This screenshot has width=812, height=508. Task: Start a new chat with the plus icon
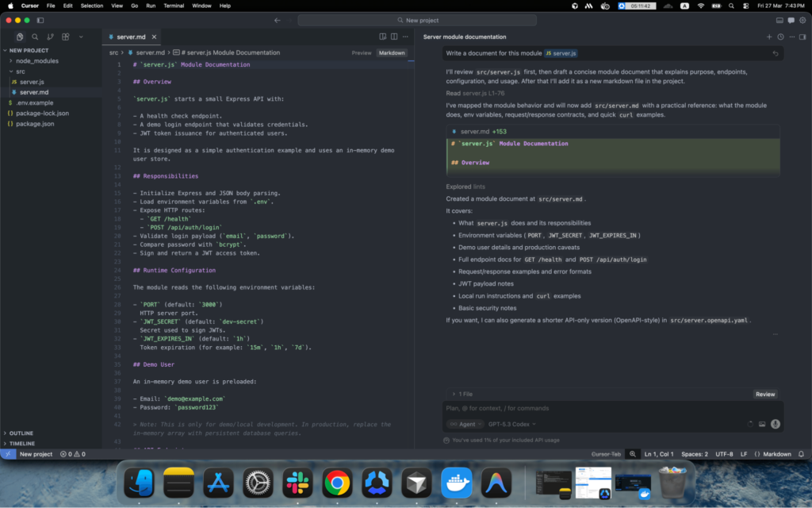click(x=769, y=37)
